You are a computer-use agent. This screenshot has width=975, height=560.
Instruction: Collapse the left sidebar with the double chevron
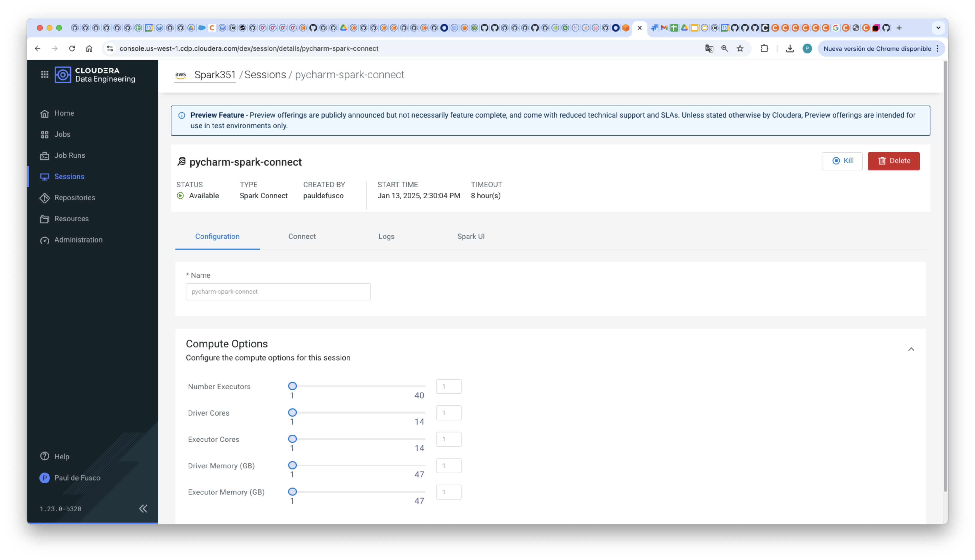143,508
